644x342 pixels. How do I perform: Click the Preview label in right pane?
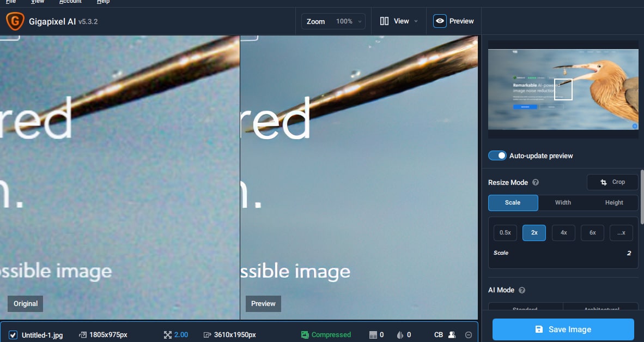pyautogui.click(x=263, y=304)
